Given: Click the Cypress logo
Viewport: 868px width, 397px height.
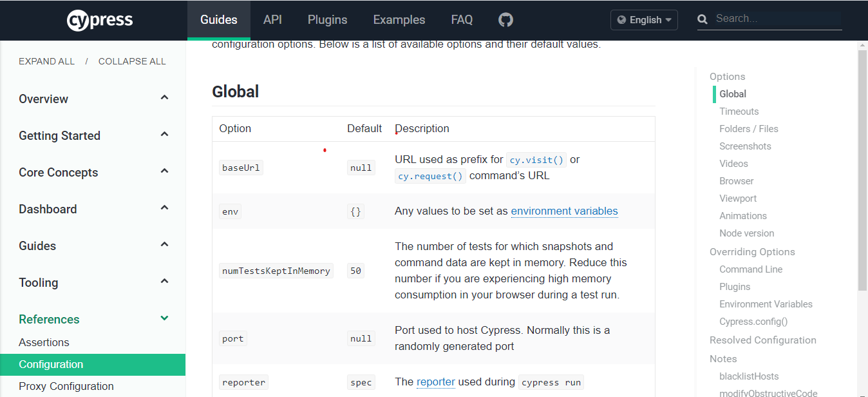Looking at the screenshot, I should pyautogui.click(x=100, y=20).
